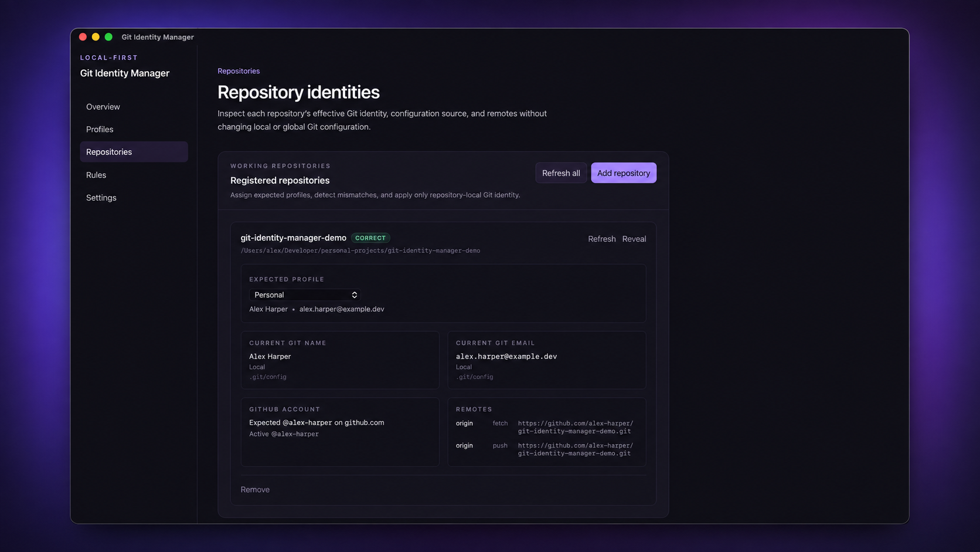The height and width of the screenshot is (552, 980).
Task: Click the repository path /Users/alex/Developer text
Action: point(360,250)
